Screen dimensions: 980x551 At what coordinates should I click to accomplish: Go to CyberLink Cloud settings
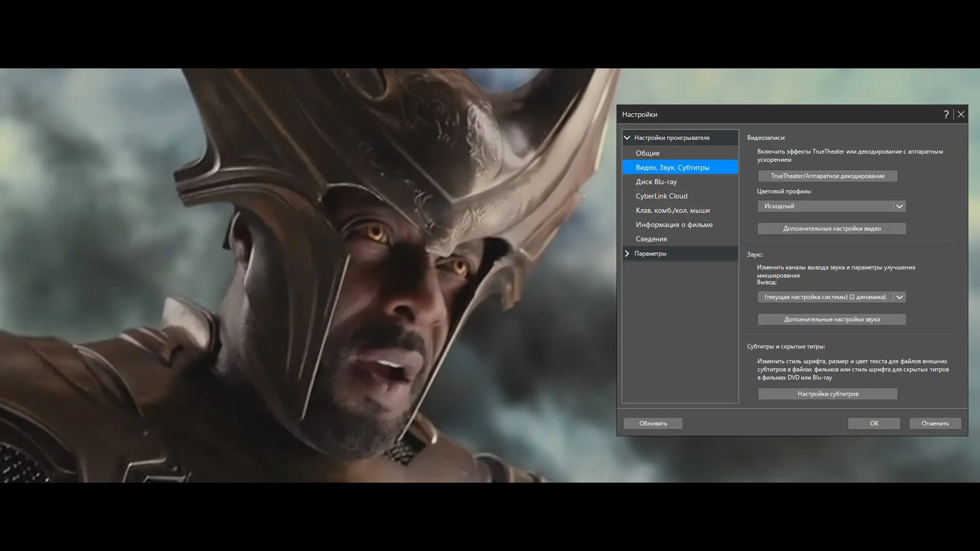tap(661, 196)
